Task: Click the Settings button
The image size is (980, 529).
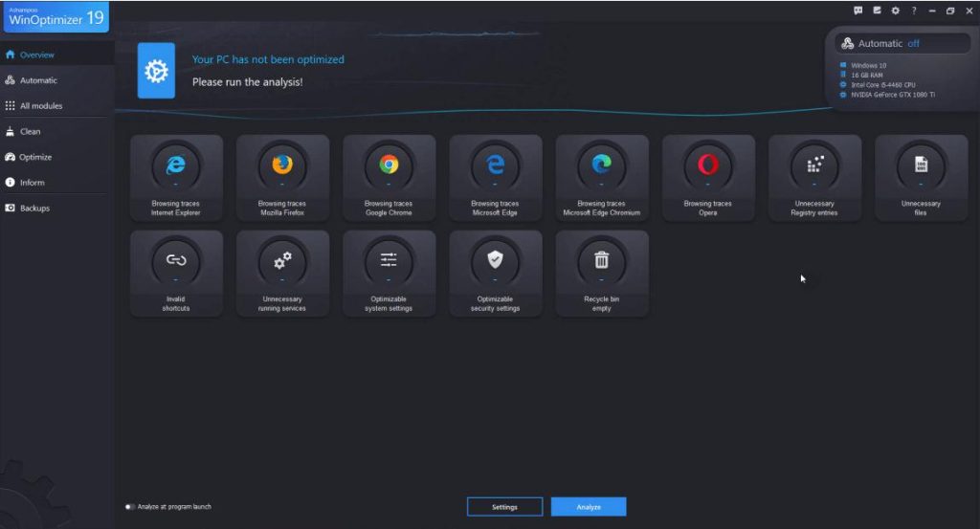Action: click(x=505, y=507)
